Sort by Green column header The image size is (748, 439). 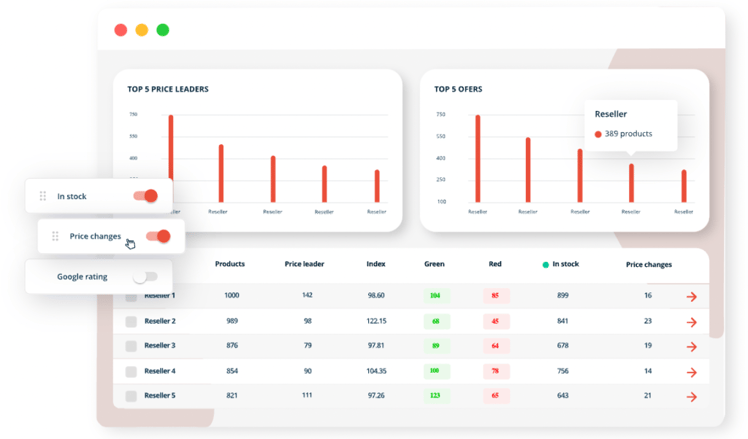[434, 264]
